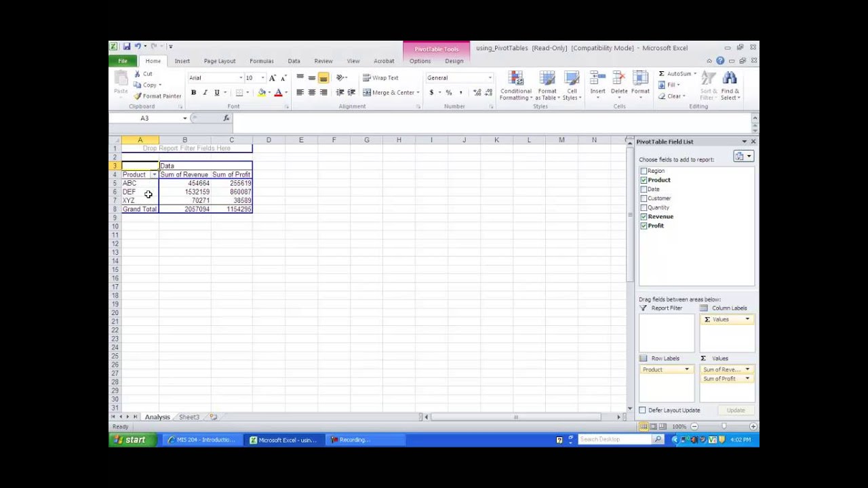Open the font size dropdown
The image size is (868, 488).
point(262,78)
